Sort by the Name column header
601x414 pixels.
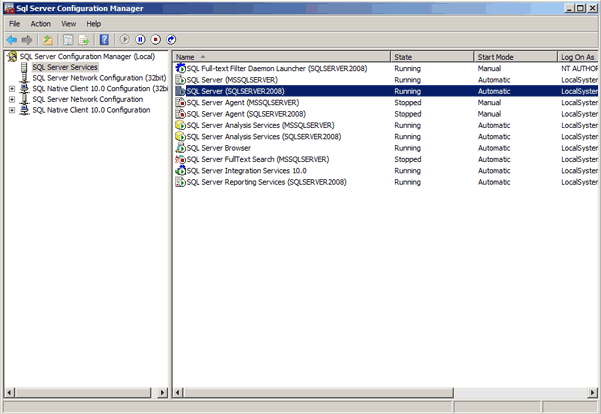coord(282,57)
